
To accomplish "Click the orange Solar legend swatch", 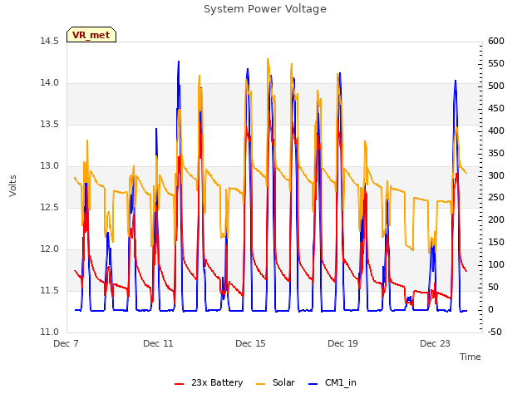I will pos(260,384).
